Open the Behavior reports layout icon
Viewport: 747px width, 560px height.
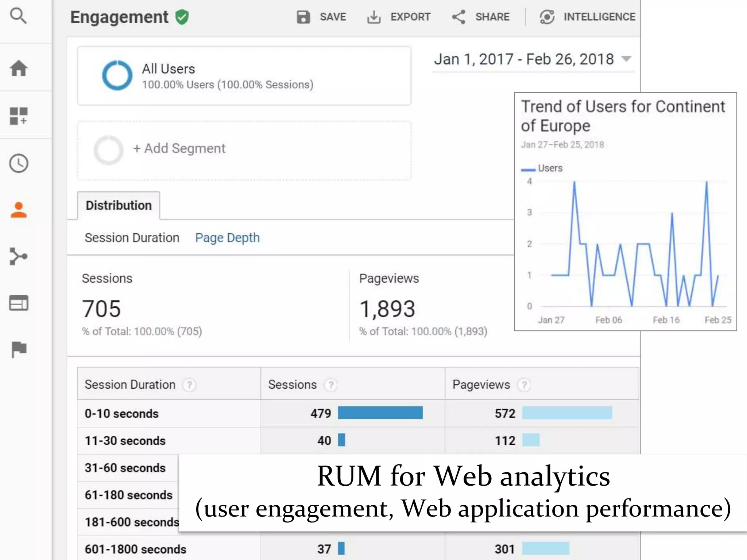coord(19,303)
